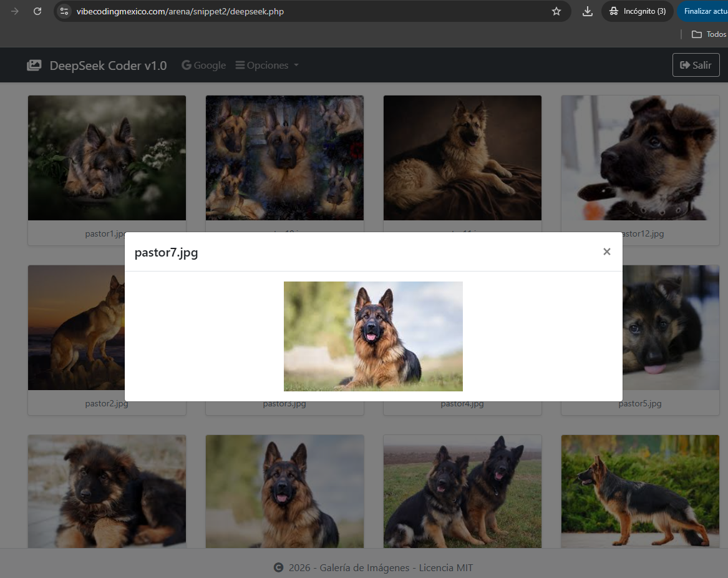Viewport: 728px width, 578px height.
Task: Click the copyright icon in footer
Action: pyautogui.click(x=278, y=567)
